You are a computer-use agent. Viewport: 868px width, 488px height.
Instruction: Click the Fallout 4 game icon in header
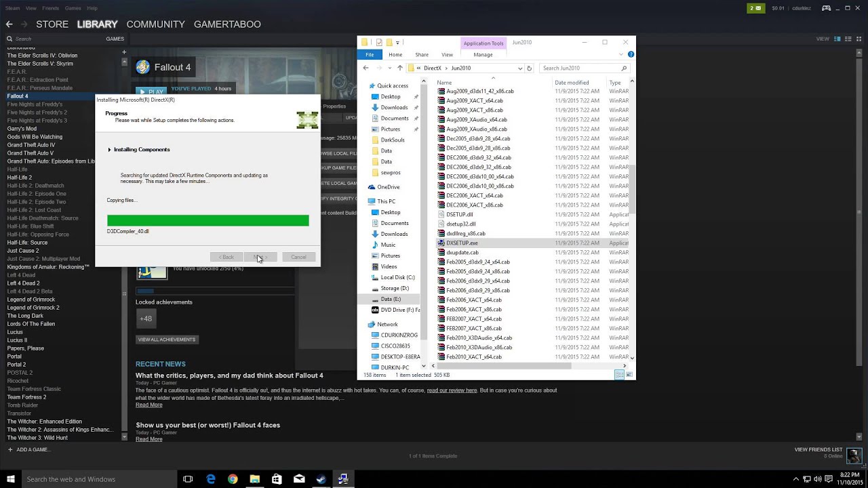pyautogui.click(x=142, y=67)
